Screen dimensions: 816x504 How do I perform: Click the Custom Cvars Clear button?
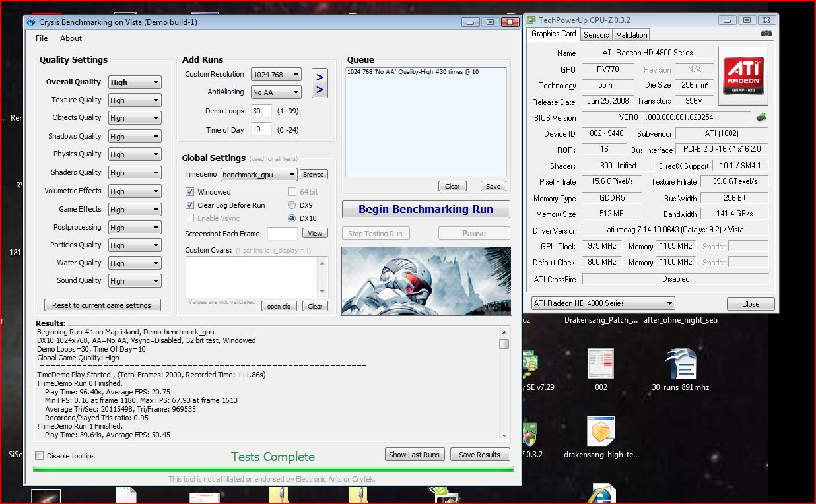(x=315, y=306)
